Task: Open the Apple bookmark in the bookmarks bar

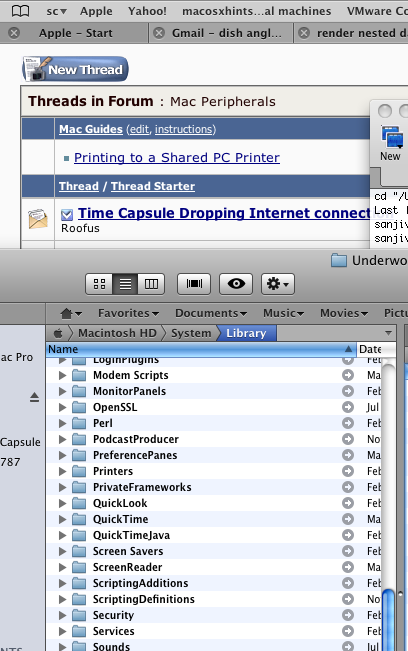Action: click(x=96, y=11)
